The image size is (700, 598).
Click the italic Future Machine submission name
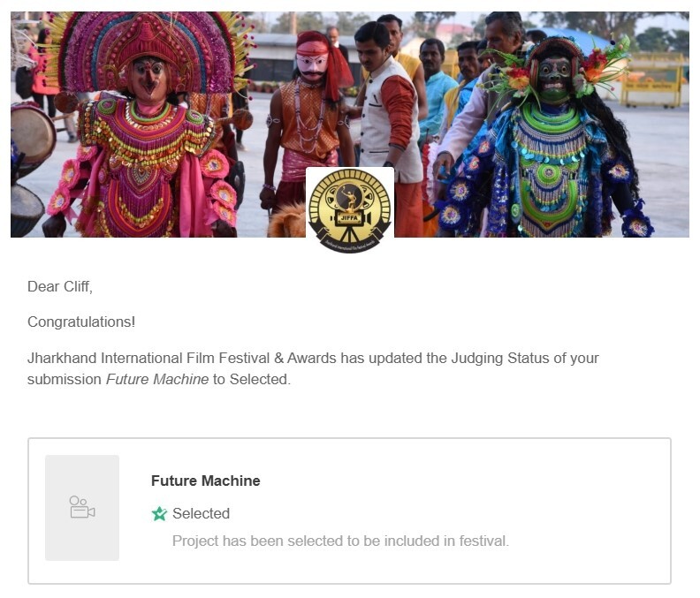tap(157, 379)
